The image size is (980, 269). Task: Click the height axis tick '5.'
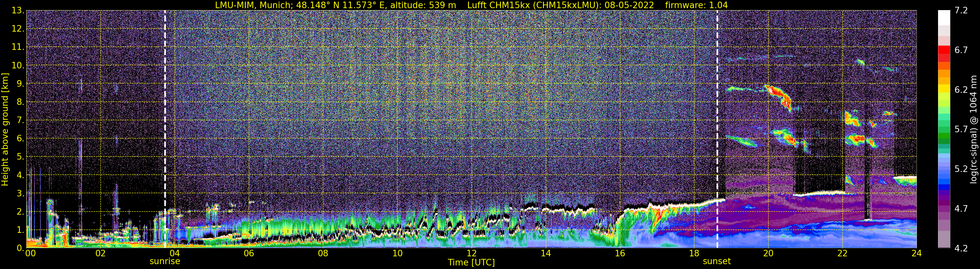coord(20,157)
